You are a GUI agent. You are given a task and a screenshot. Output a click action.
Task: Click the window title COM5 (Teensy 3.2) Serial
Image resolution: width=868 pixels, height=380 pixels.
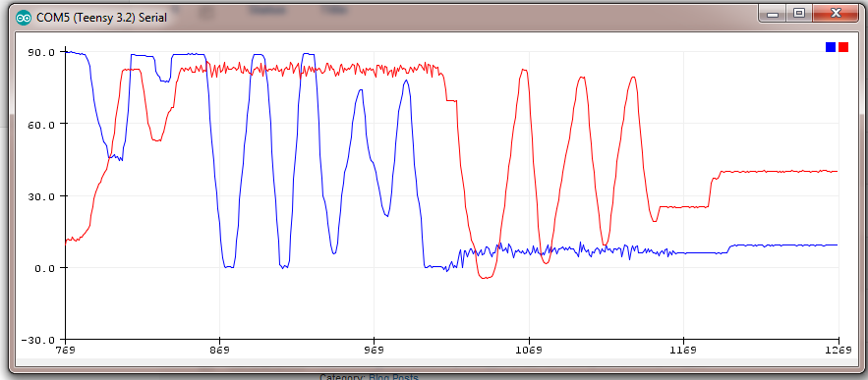click(101, 18)
